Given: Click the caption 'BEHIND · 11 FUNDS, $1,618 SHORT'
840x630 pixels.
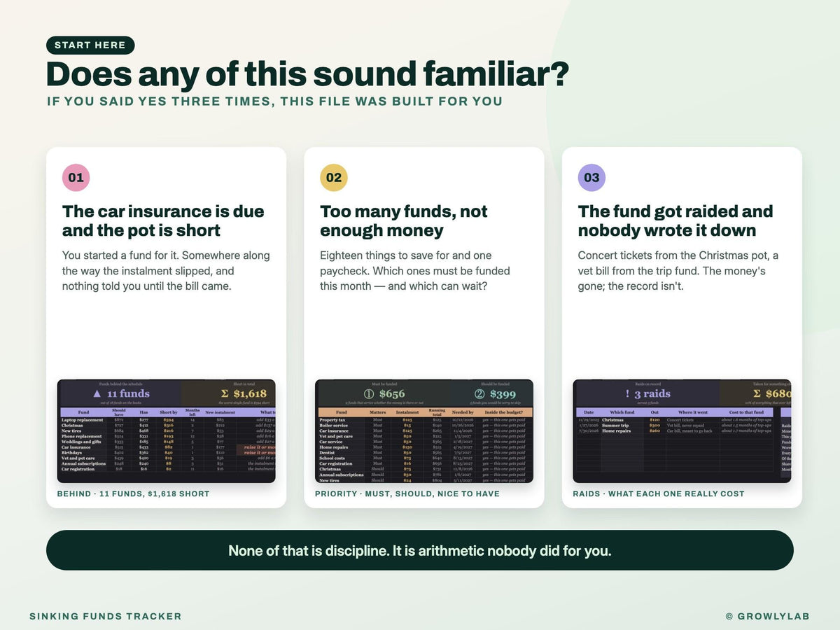Looking at the screenshot, I should pos(133,493).
